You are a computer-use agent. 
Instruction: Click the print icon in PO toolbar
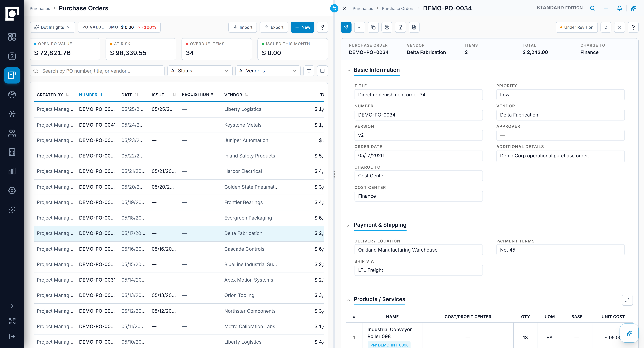387,27
